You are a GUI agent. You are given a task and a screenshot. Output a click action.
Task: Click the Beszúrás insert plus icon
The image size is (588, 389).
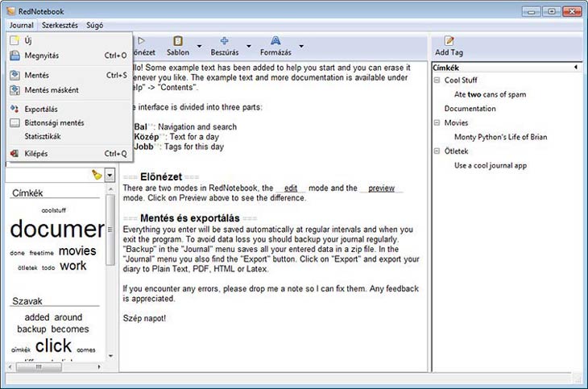(x=224, y=41)
